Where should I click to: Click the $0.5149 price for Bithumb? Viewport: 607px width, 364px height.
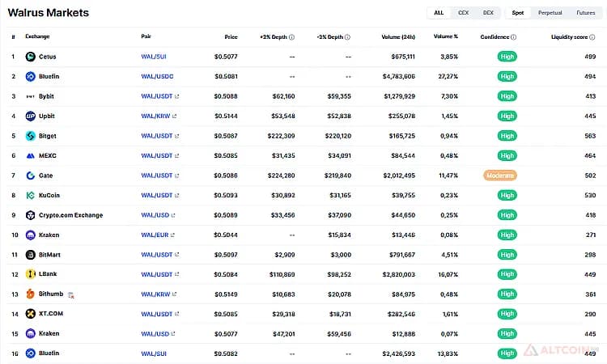click(x=226, y=294)
